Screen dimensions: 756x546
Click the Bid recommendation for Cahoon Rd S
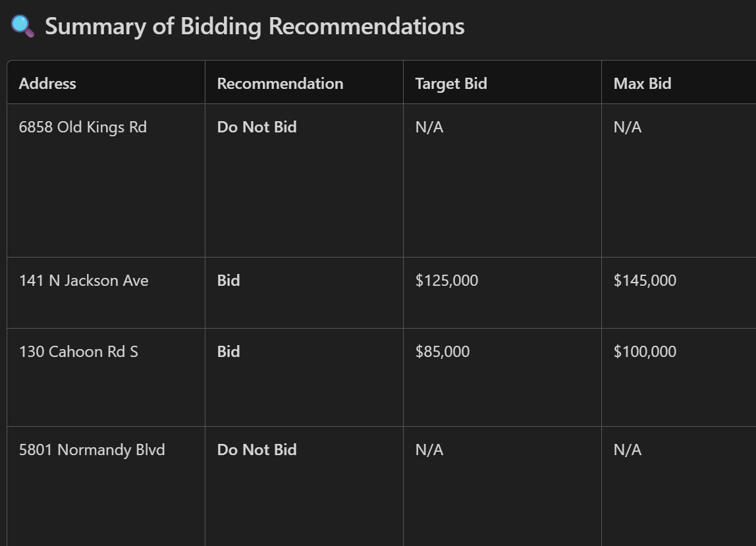pyautogui.click(x=229, y=352)
